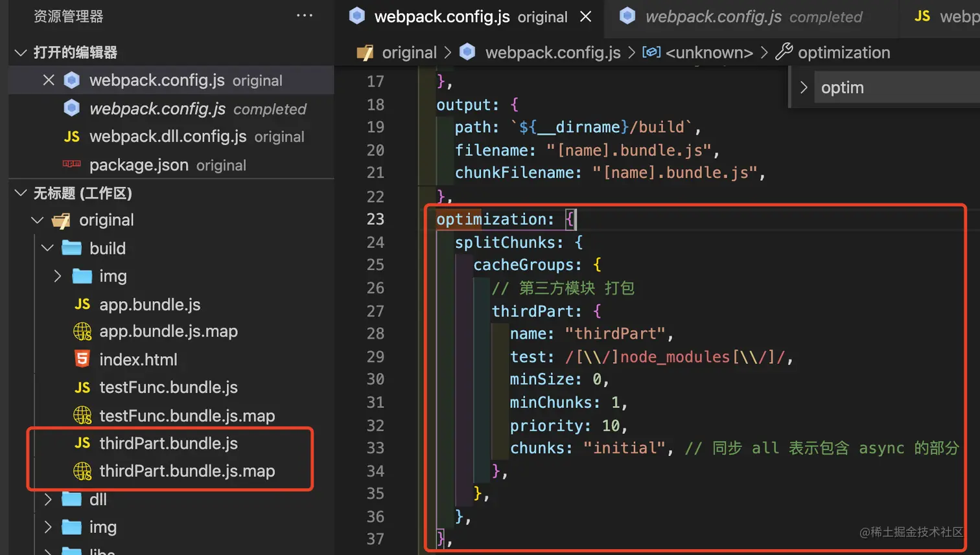The image size is (980, 555).
Task: Select breadcrumb item original
Action: [409, 52]
